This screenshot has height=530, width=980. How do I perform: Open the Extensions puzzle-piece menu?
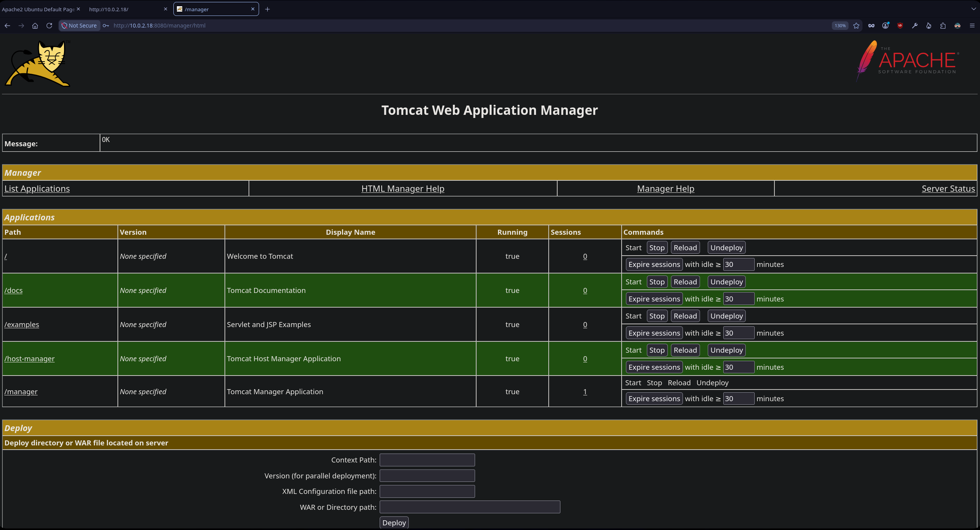(x=943, y=26)
